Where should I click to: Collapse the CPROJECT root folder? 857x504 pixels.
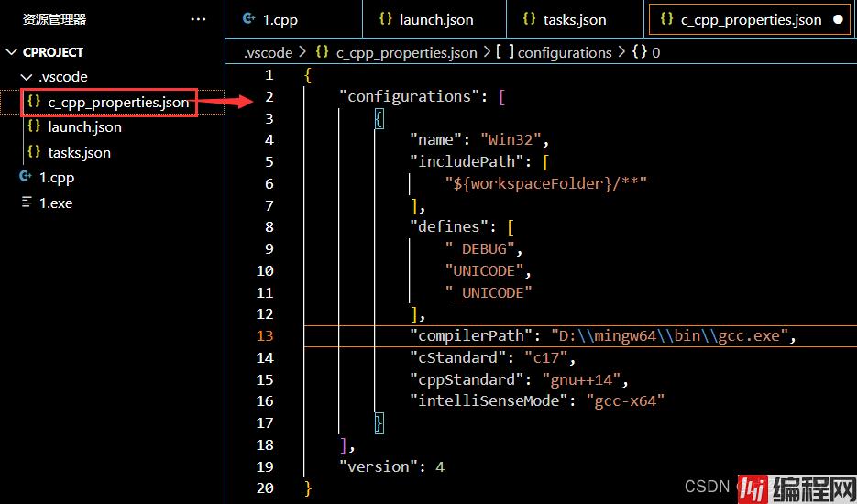coord(12,52)
